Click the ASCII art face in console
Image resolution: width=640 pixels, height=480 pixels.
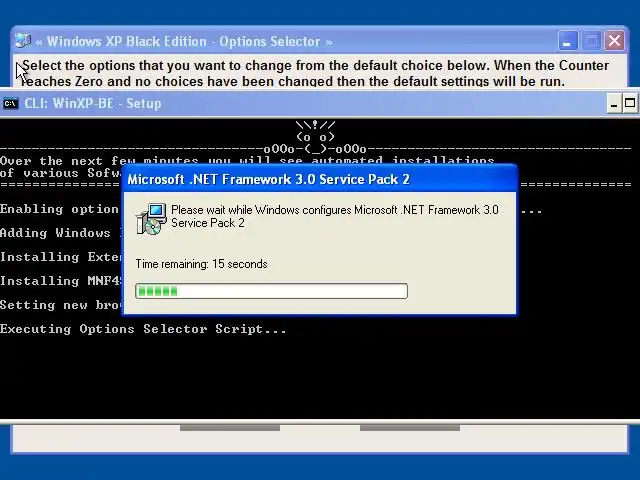pos(315,136)
